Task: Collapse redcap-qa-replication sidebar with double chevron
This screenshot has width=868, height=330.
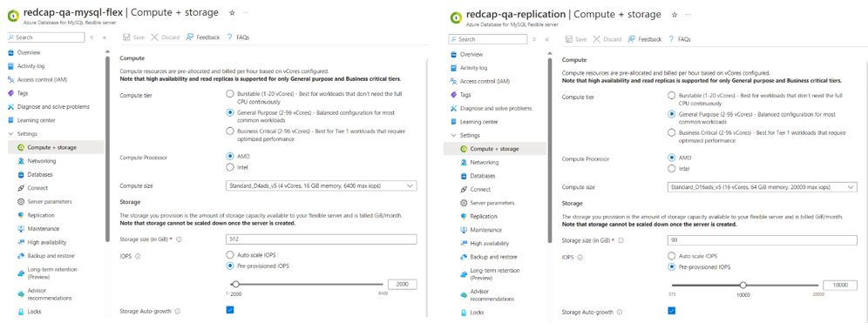Action: 547,40
